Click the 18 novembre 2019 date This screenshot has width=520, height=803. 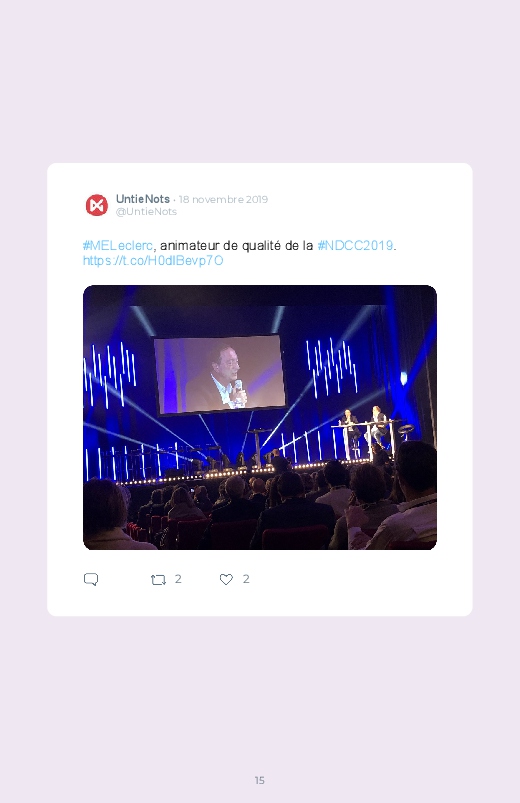(223, 199)
